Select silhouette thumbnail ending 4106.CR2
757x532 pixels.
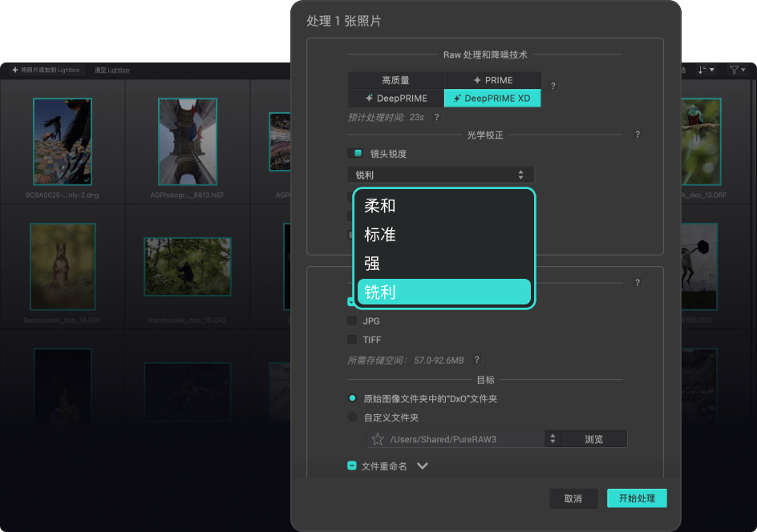[x=699, y=266]
